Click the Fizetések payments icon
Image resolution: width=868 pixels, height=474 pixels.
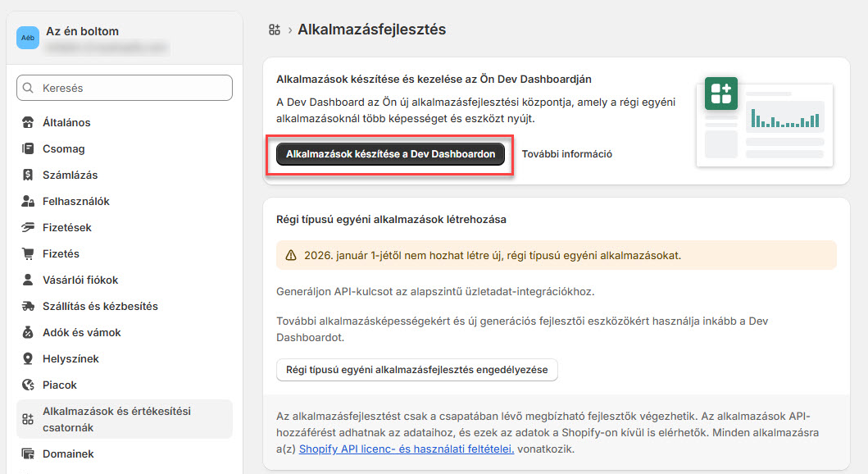coord(28,228)
